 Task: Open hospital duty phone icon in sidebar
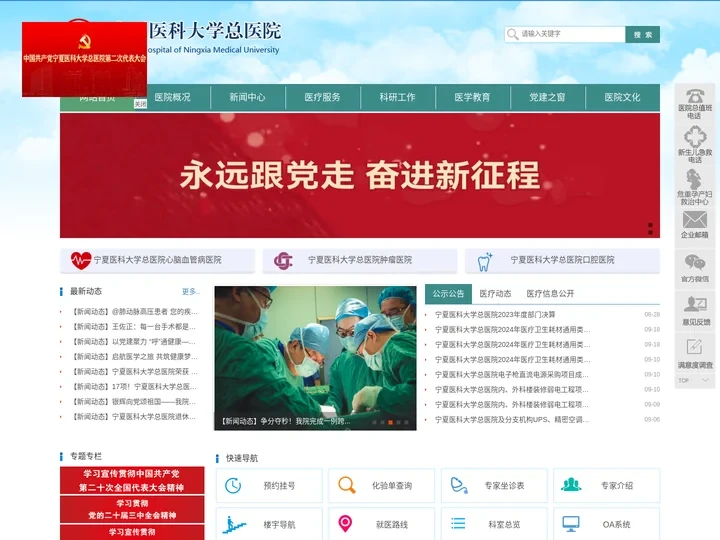click(695, 96)
